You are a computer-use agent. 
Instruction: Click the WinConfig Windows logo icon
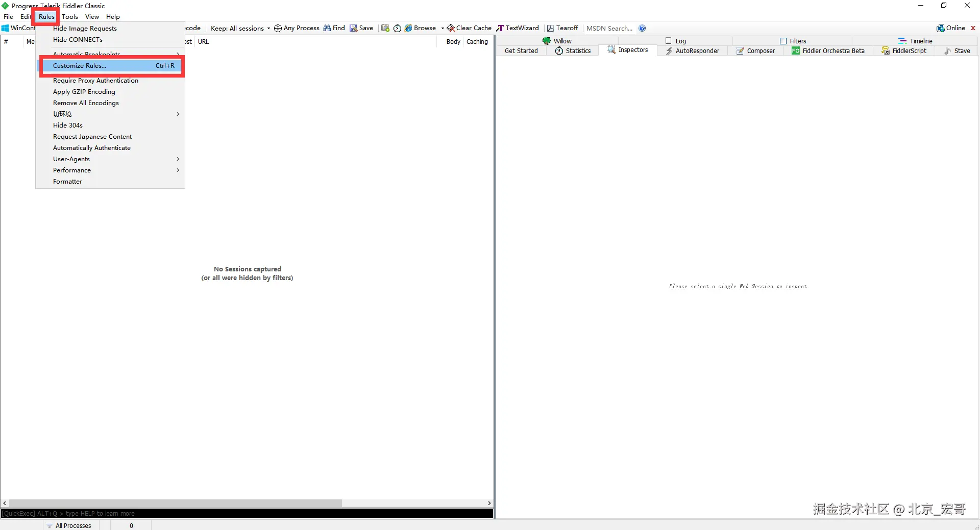tap(5, 28)
